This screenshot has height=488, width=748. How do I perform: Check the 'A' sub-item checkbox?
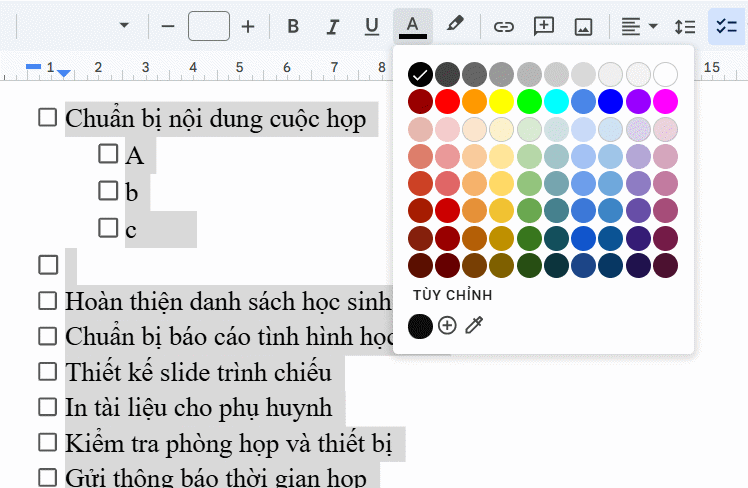(108, 154)
